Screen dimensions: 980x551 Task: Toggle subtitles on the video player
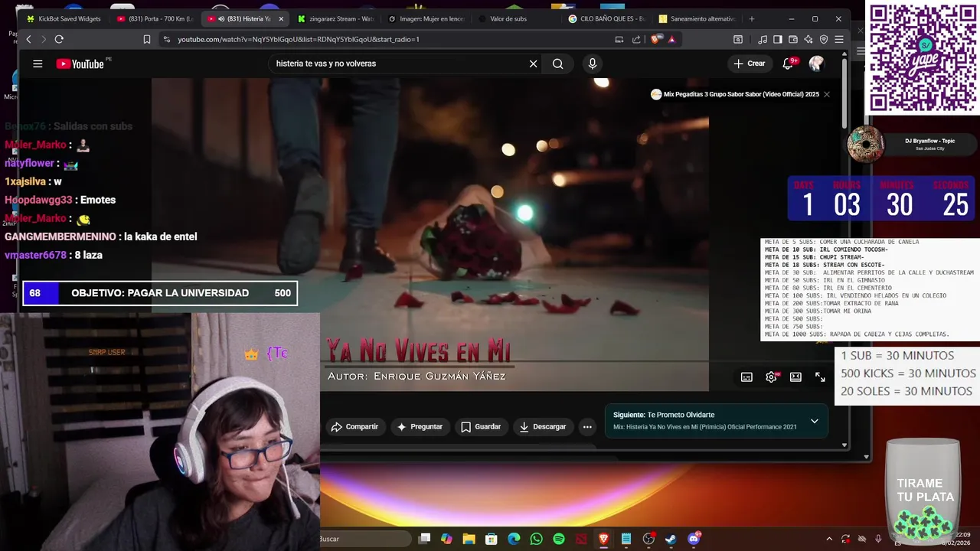(x=746, y=377)
